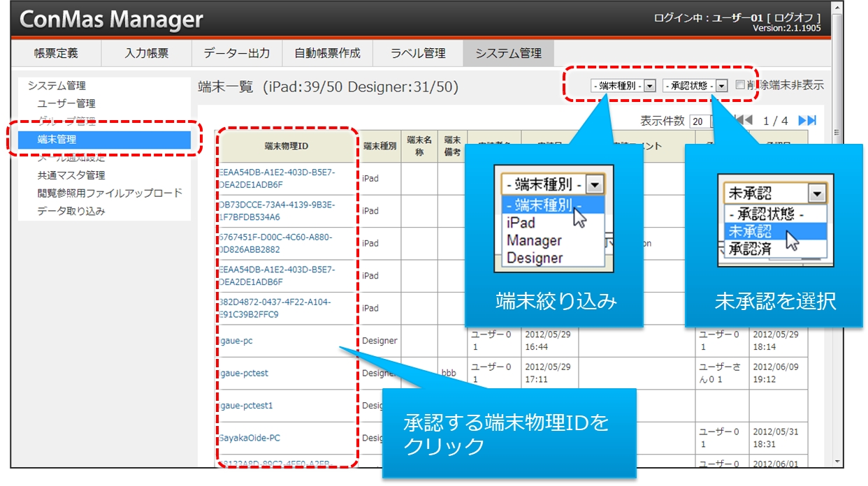
Task: Open the SayakaOide-PC terminal link
Action: tap(249, 438)
